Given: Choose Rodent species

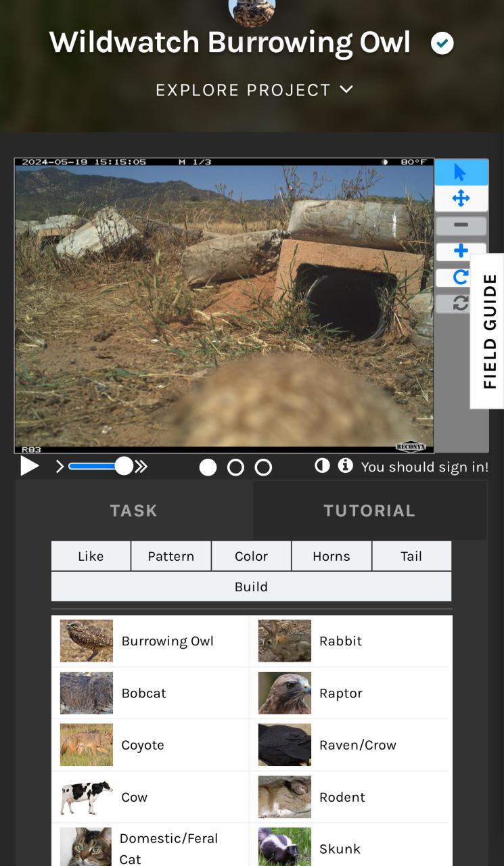Looking at the screenshot, I should point(349,797).
